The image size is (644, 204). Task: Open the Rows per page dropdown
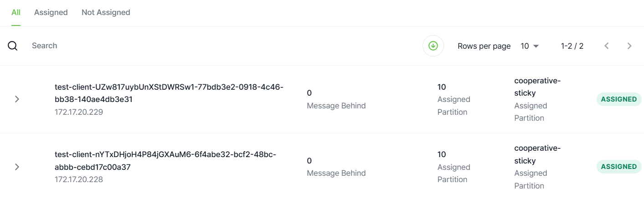point(530,46)
